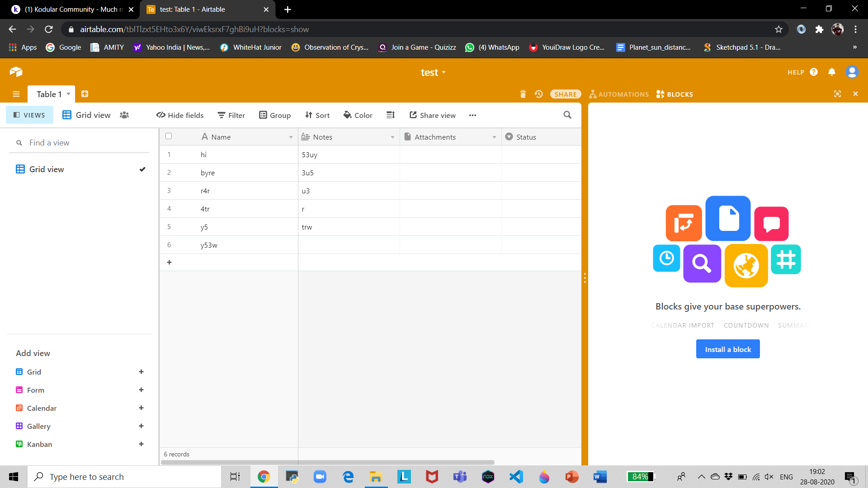Open the Color options
The height and width of the screenshot is (488, 868).
coord(358,115)
